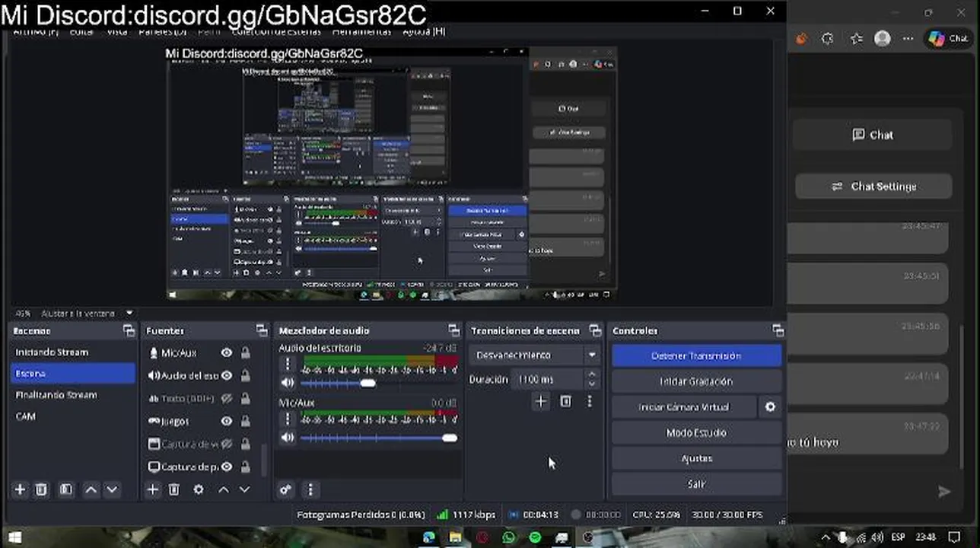This screenshot has height=548, width=980.
Task: Adjust Mic/Aux volume slider
Action: click(x=450, y=438)
